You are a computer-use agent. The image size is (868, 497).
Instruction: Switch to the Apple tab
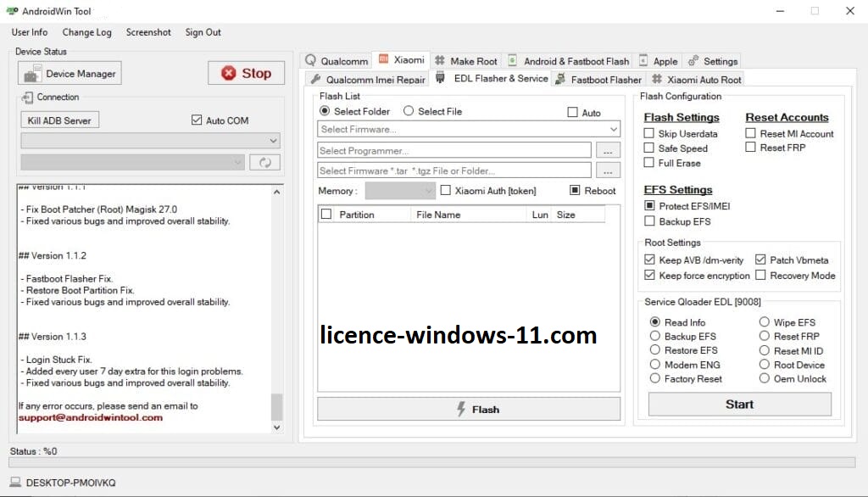tap(658, 61)
